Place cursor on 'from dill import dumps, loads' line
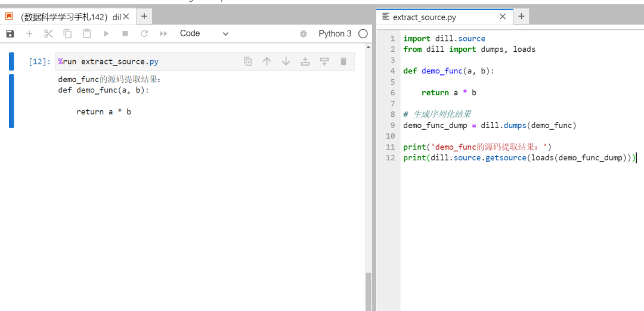This screenshot has height=311, width=644. (x=469, y=49)
